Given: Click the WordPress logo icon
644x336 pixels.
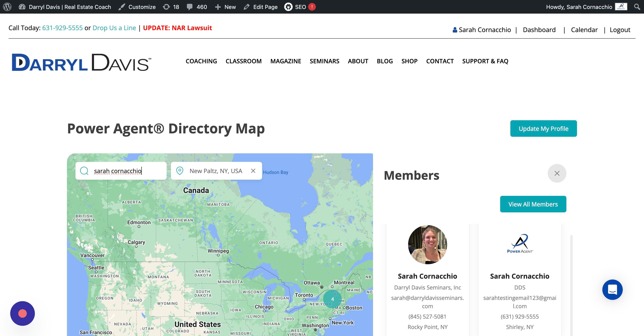Looking at the screenshot, I should 7,7.
